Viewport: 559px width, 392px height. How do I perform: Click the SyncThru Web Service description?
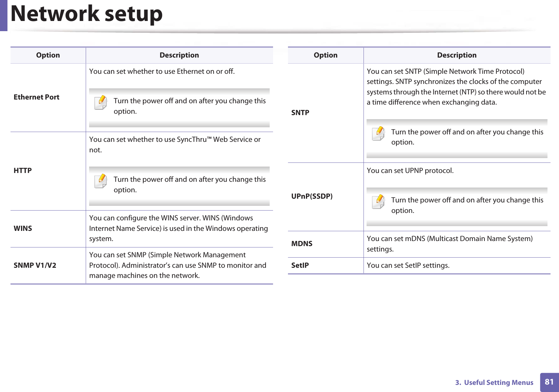[175, 145]
